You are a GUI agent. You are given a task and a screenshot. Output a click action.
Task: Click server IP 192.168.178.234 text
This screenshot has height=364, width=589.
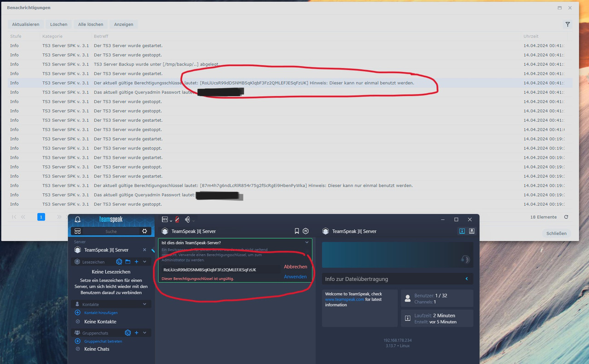pyautogui.click(x=398, y=340)
